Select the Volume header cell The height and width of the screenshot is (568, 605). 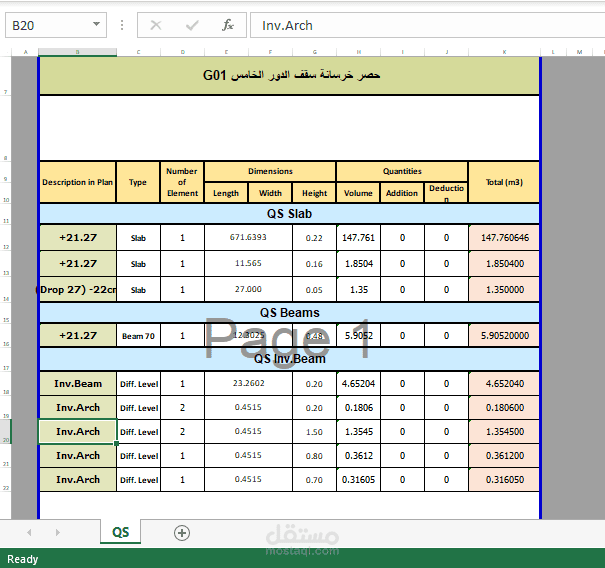click(x=358, y=193)
